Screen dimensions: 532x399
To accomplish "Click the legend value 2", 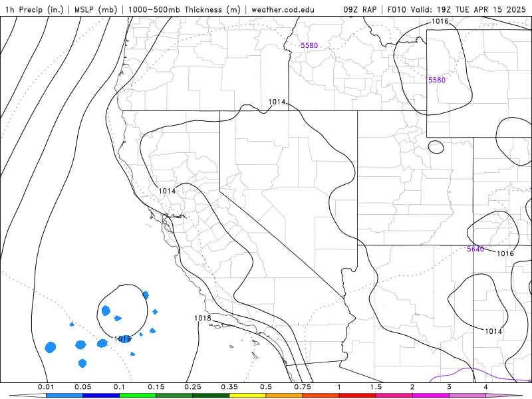I will 412,387.
